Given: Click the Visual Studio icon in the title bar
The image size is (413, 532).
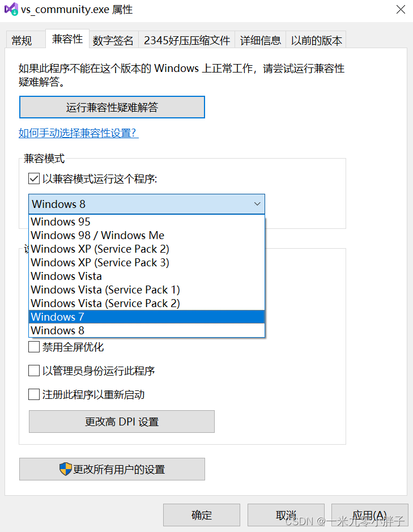Looking at the screenshot, I should click(10, 10).
